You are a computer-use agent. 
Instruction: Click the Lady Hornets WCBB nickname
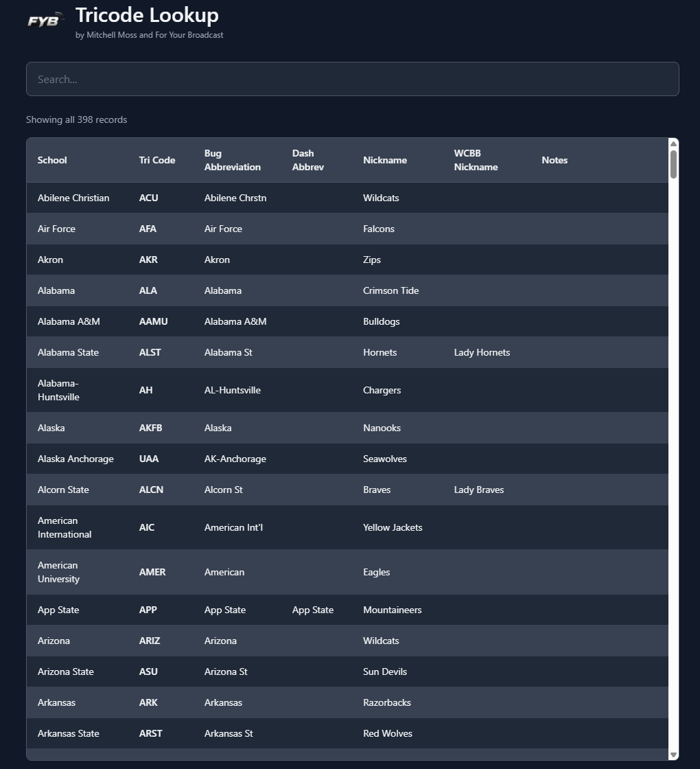[482, 352]
